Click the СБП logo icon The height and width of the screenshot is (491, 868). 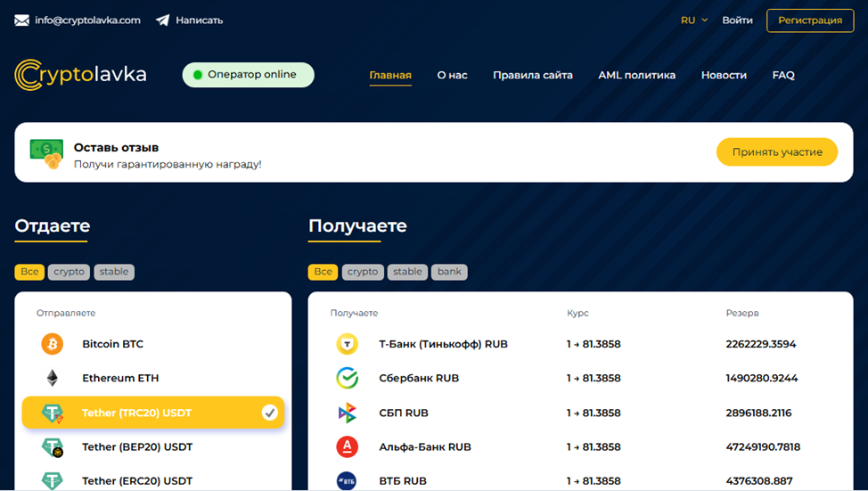(x=347, y=413)
